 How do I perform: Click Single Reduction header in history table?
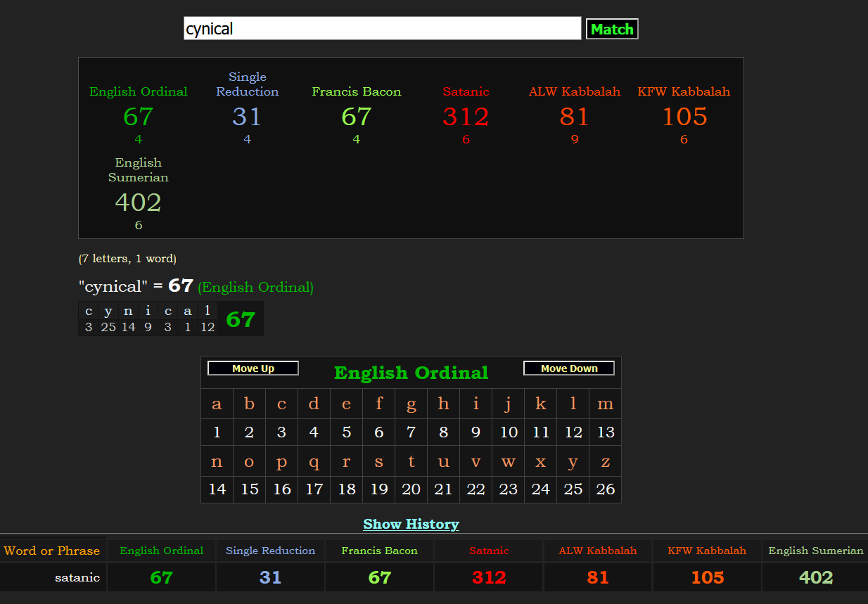(x=270, y=551)
